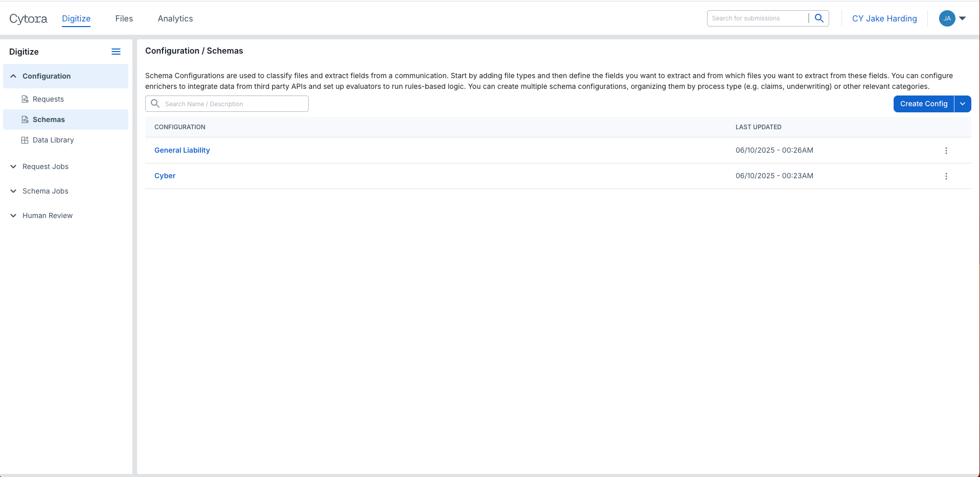
Task: Click the JA user avatar
Action: click(x=947, y=18)
